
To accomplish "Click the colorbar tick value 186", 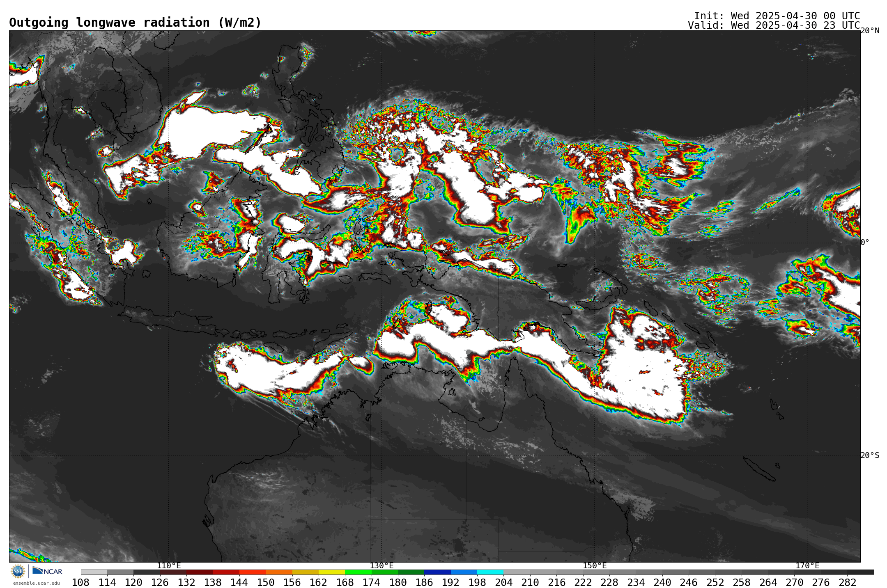I will coord(424,583).
